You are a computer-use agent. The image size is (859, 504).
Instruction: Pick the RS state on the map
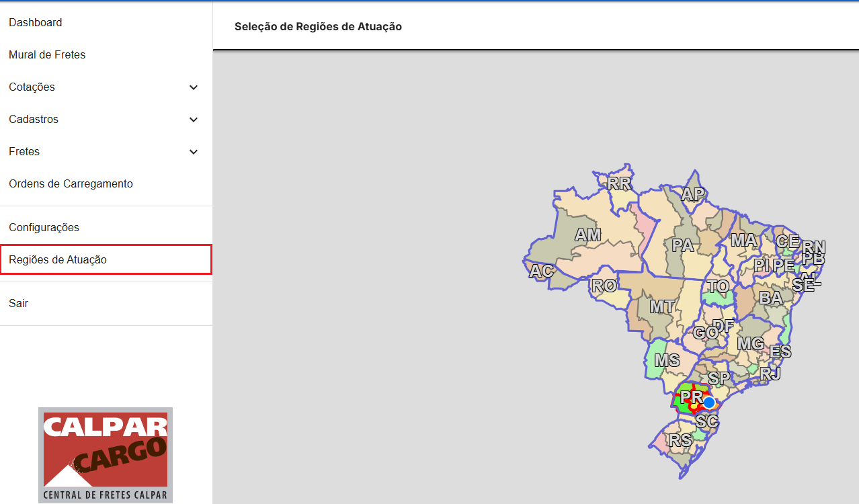coord(680,441)
